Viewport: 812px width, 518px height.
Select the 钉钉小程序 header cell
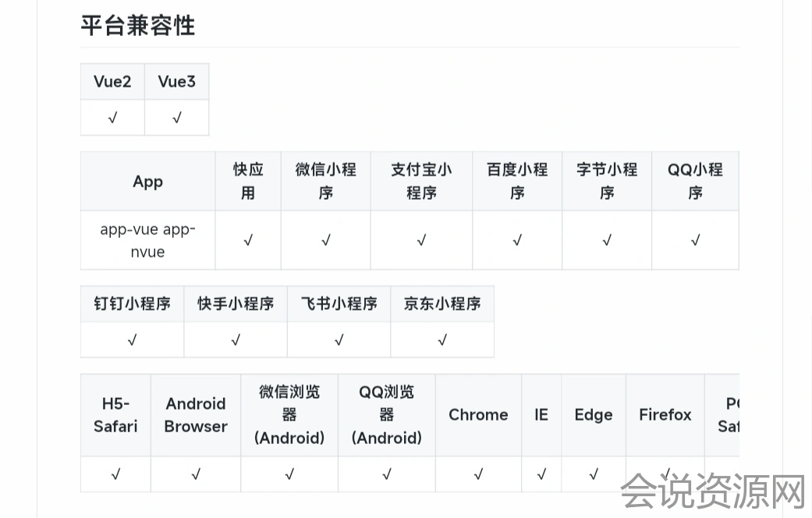[133, 303]
